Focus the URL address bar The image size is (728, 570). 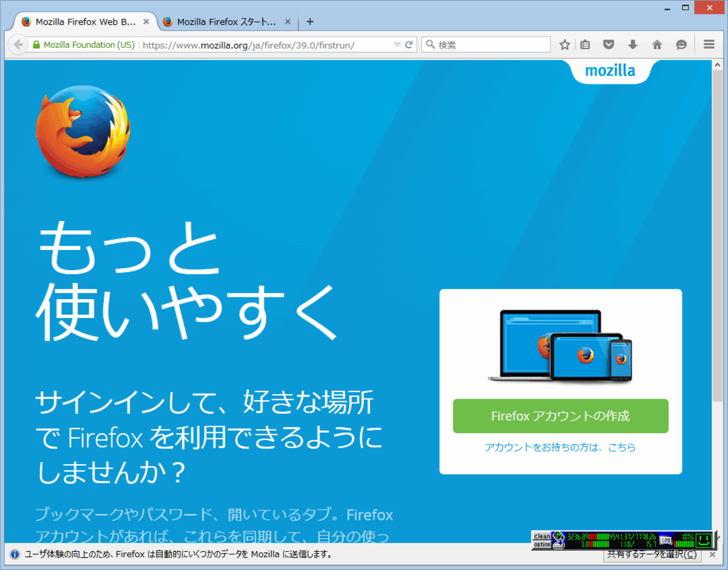(266, 45)
